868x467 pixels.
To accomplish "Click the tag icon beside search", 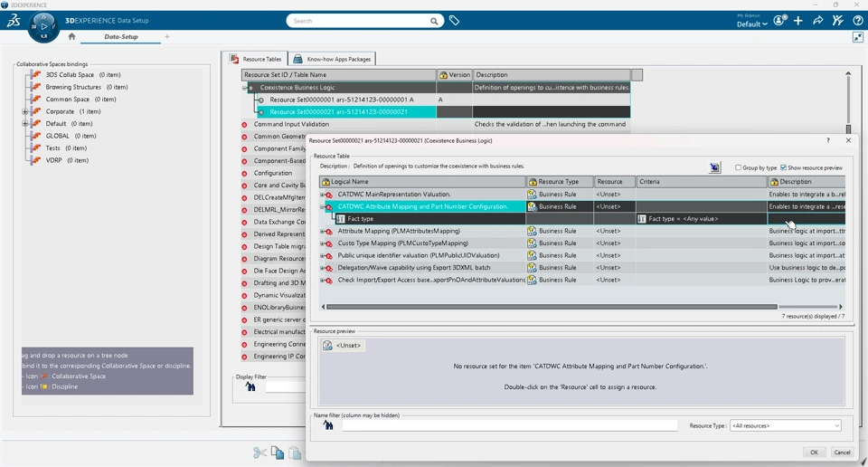I will (454, 21).
